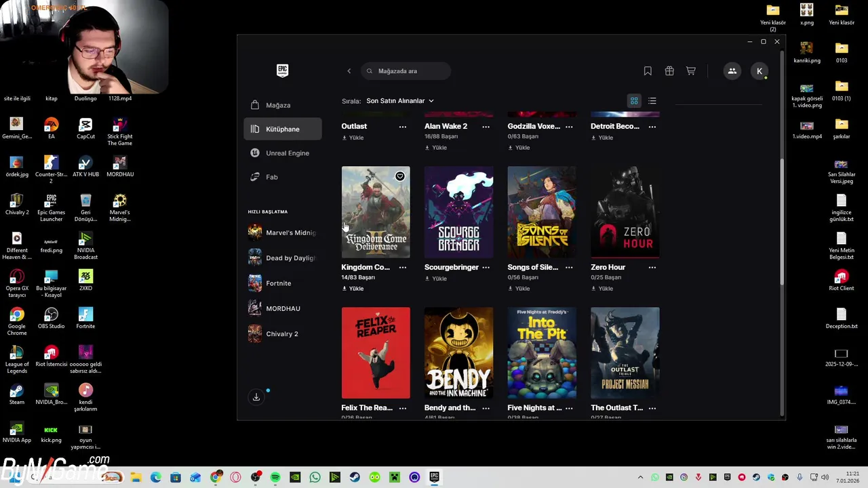Toggle favorite heart on Kingdom Come Deliverance
Screen dimensions: 868x488
tap(400, 176)
